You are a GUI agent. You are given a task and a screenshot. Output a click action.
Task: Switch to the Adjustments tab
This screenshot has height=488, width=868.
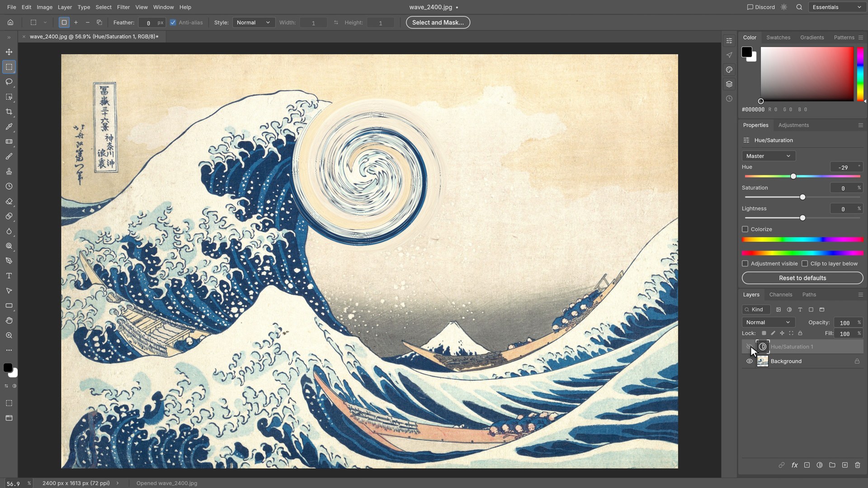tap(793, 125)
